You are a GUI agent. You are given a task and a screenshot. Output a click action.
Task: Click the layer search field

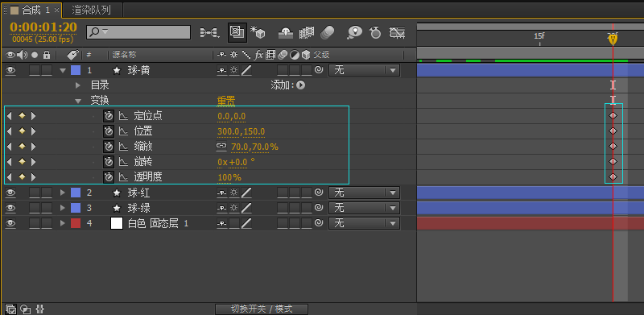pyautogui.click(x=138, y=32)
